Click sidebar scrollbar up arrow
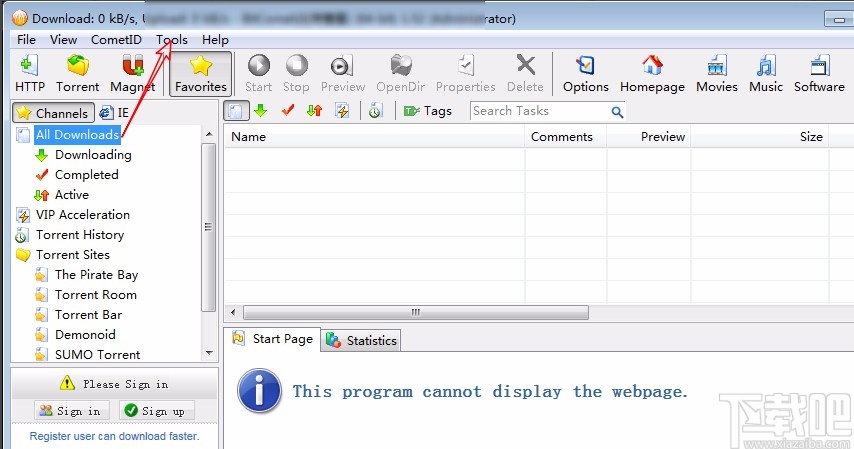 pyautogui.click(x=209, y=134)
